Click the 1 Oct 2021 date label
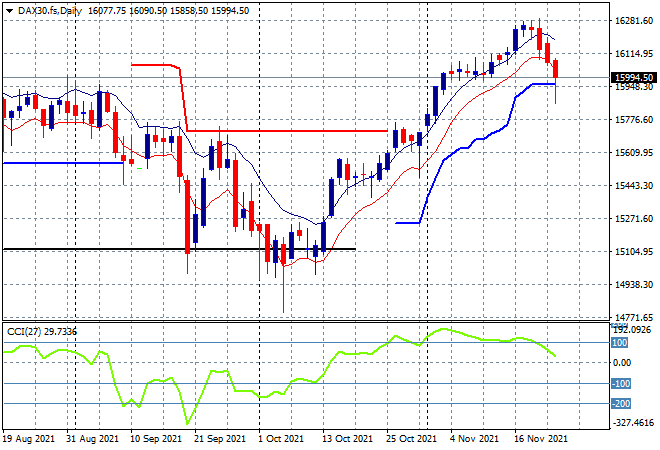Image resolution: width=660 pixels, height=450 pixels. tap(281, 438)
